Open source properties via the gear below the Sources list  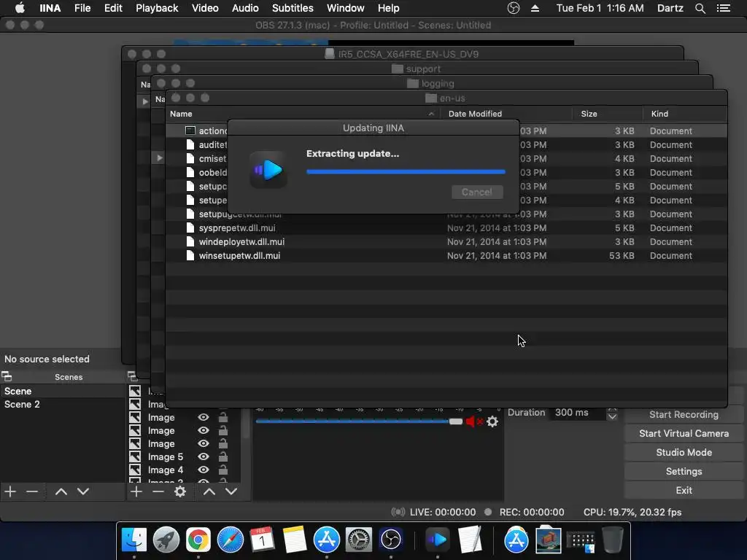point(180,491)
